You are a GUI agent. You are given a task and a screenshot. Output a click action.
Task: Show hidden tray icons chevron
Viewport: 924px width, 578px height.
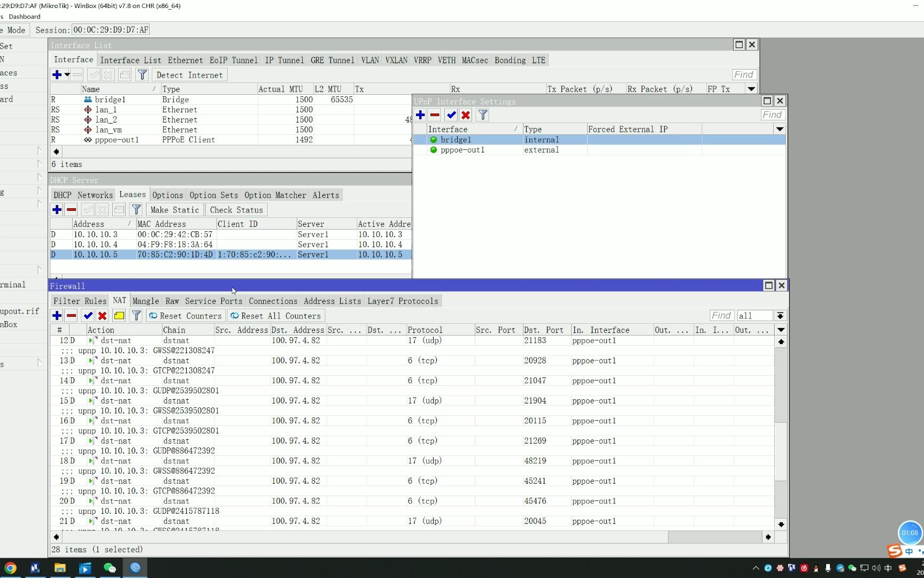(x=756, y=568)
